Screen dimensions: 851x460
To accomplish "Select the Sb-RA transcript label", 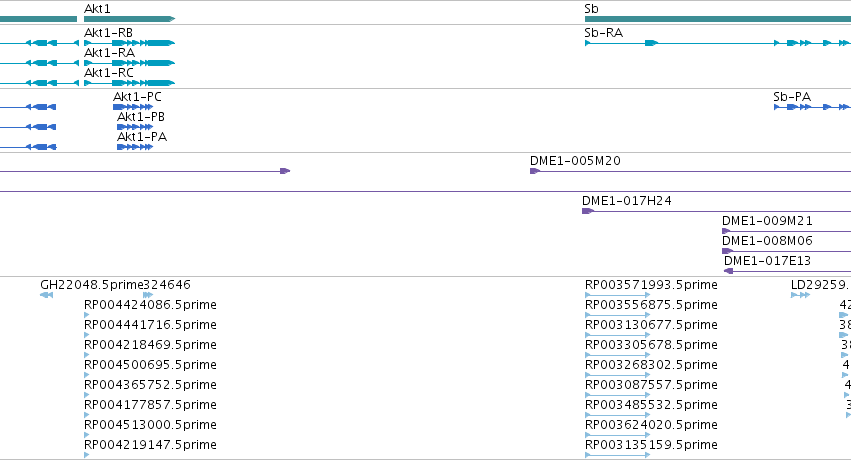I will 604,33.
